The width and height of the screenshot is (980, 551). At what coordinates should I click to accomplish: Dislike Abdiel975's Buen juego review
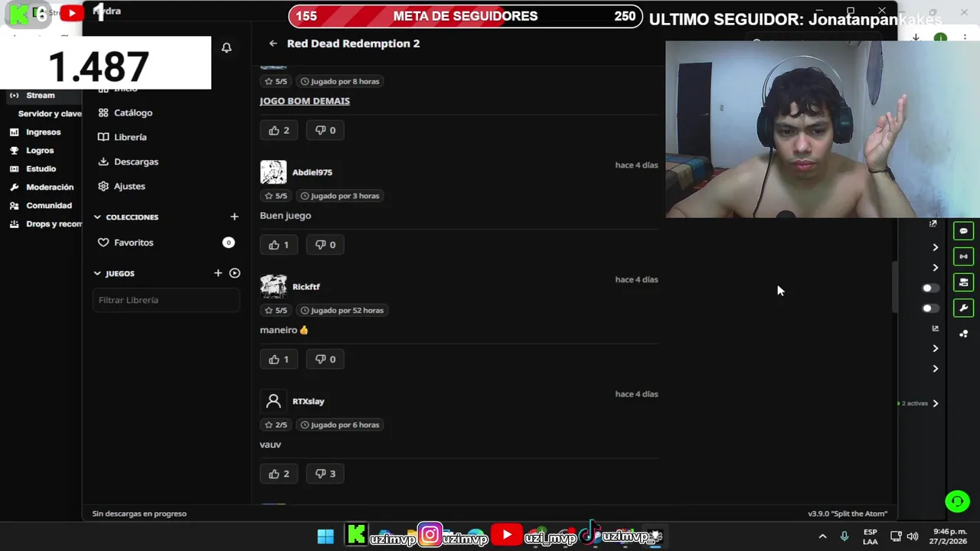[x=325, y=245]
